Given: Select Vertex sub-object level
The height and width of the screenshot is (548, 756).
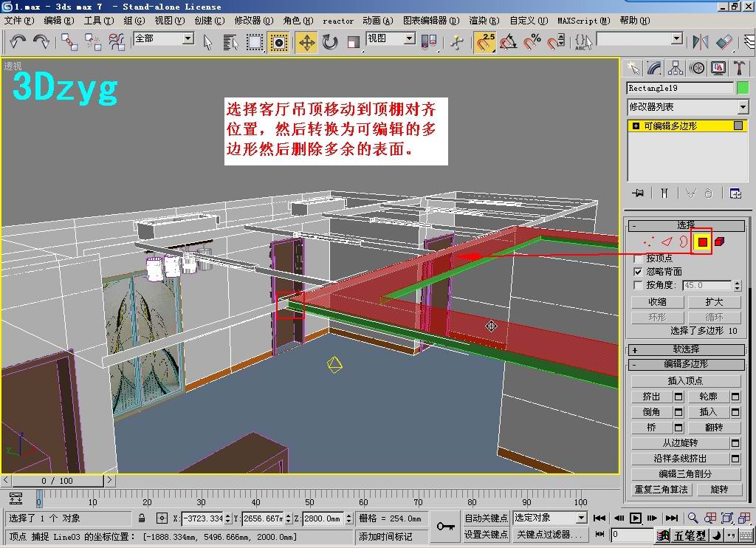Looking at the screenshot, I should [x=649, y=242].
